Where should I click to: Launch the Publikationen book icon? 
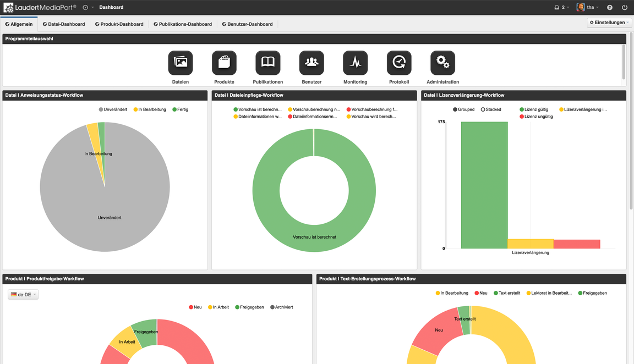pos(268,63)
